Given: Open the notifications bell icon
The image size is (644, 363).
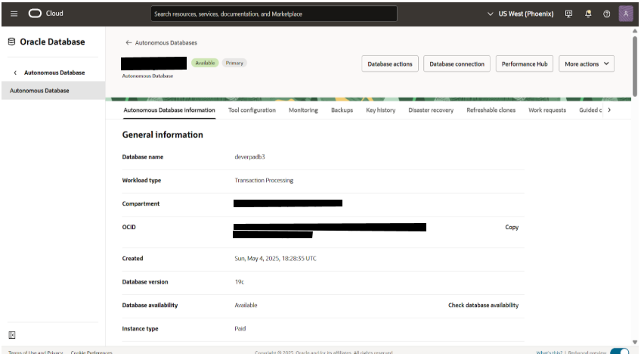Looking at the screenshot, I should [x=588, y=14].
